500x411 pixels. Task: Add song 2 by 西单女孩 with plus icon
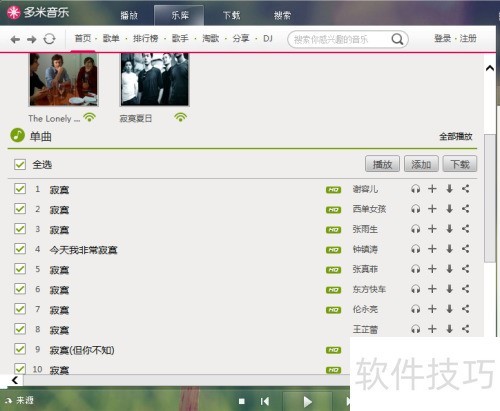point(432,209)
